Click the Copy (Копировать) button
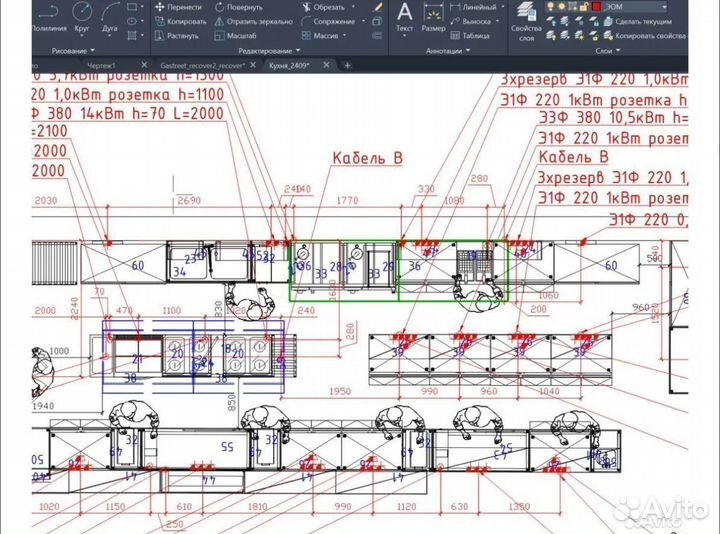Image resolution: width=720 pixels, height=534 pixels. (178, 20)
